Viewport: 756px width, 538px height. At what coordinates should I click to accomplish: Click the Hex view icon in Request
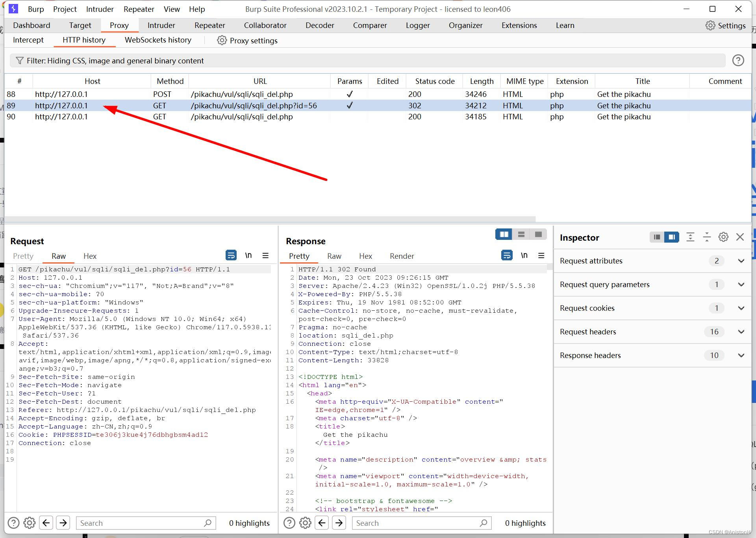click(90, 256)
